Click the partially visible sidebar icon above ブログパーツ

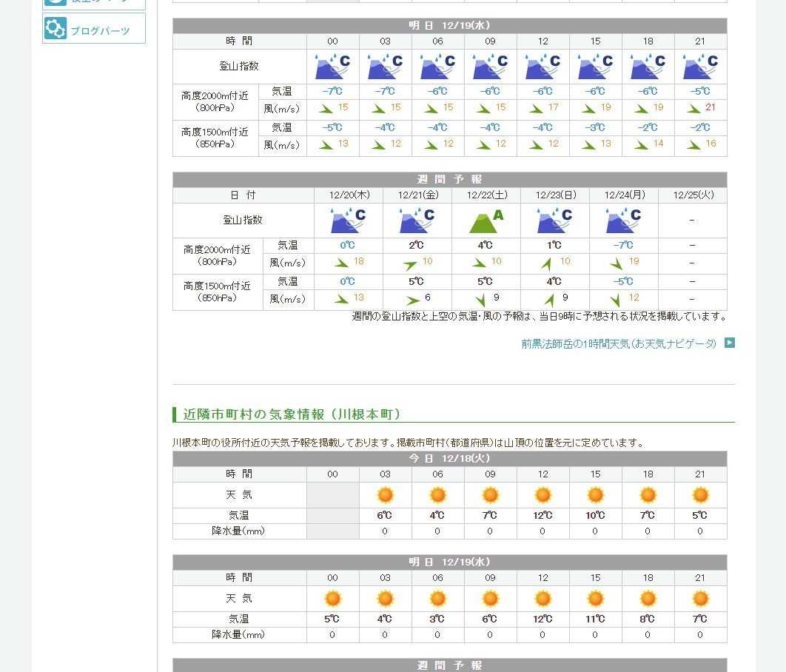point(56,2)
